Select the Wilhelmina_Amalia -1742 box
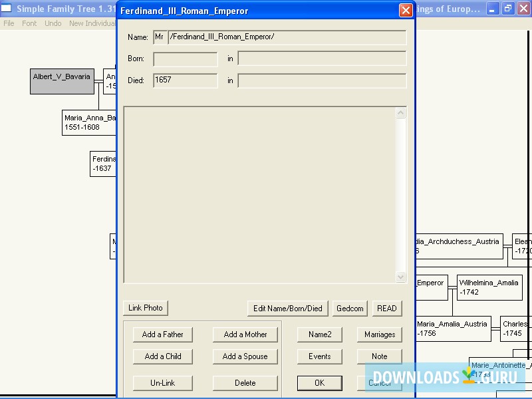The image size is (532, 399). tap(489, 287)
